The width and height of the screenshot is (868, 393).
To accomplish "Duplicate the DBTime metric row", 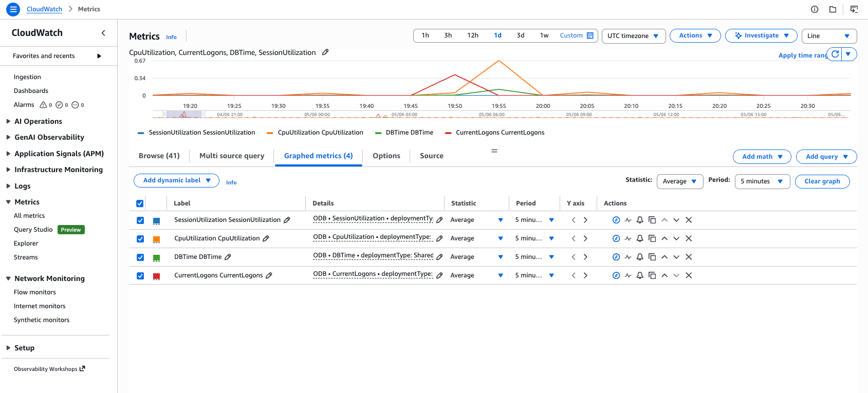I will coord(652,257).
